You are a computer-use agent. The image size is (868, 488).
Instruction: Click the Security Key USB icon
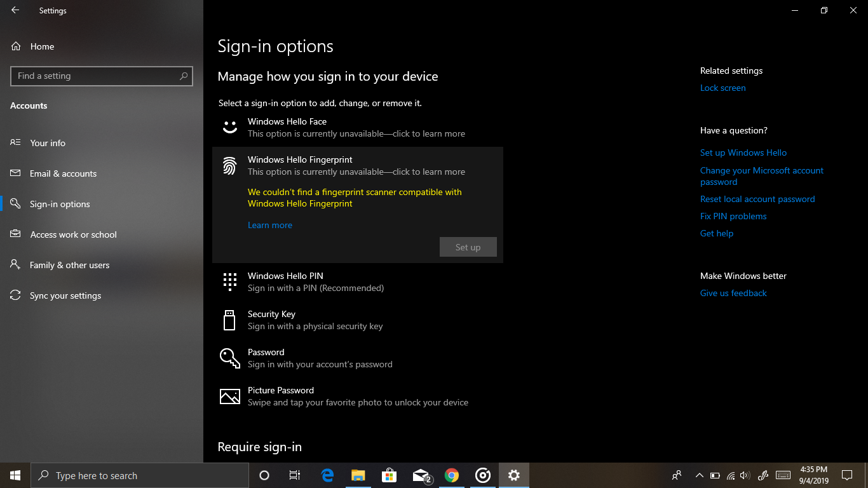click(x=229, y=320)
